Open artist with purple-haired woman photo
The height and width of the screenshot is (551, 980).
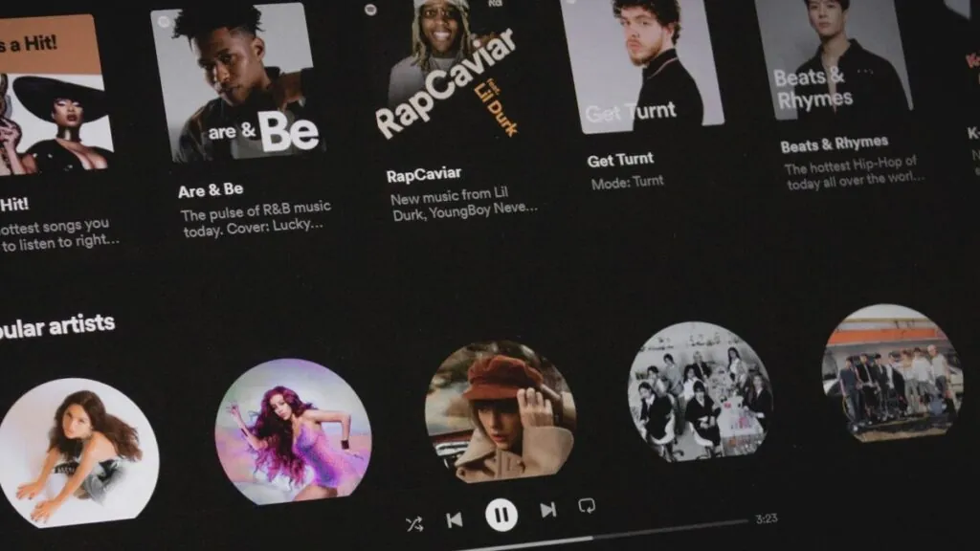point(293,431)
